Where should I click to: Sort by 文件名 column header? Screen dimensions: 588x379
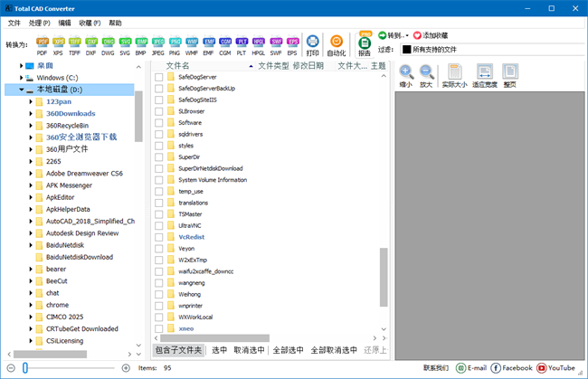pos(204,66)
